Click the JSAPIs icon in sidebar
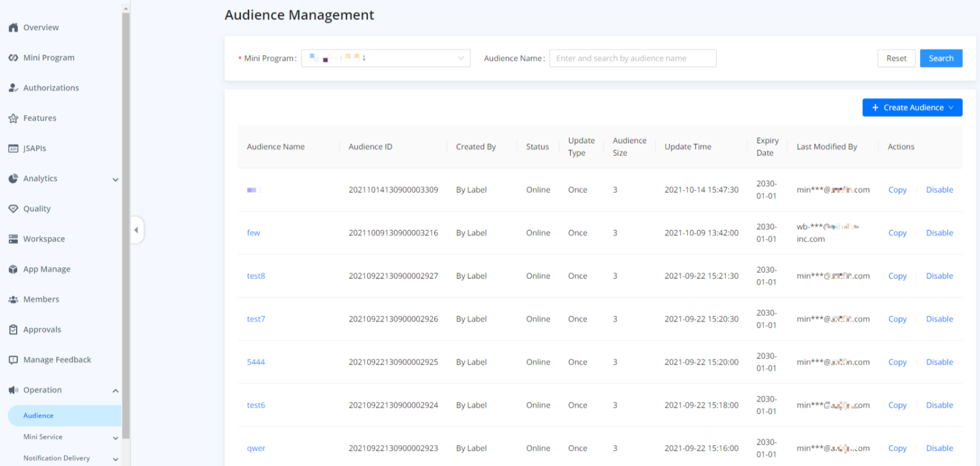 point(13,148)
